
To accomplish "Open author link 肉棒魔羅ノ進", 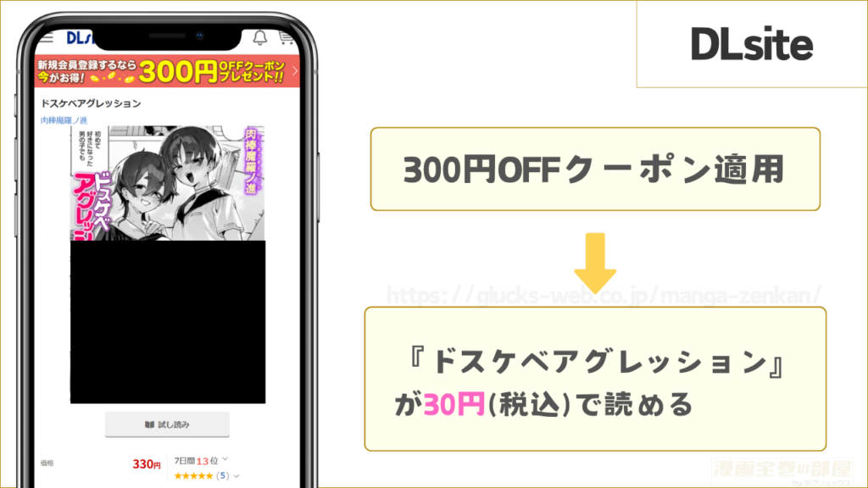I will pos(64,120).
